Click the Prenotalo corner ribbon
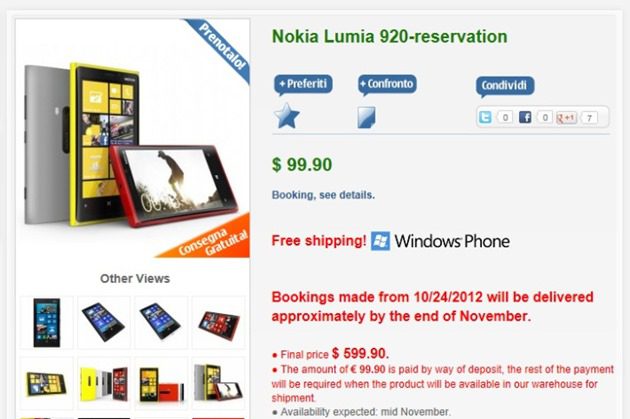The image size is (630, 419). [219, 49]
